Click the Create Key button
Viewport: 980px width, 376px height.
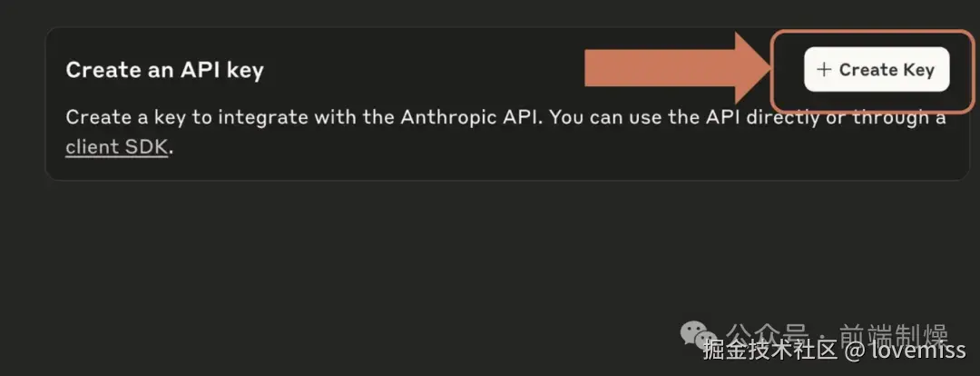[x=876, y=70]
